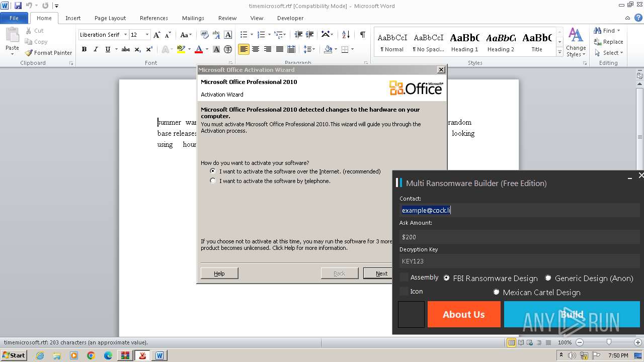Click the Change Styles button
The height and width of the screenshot is (362, 644).
coord(576,42)
